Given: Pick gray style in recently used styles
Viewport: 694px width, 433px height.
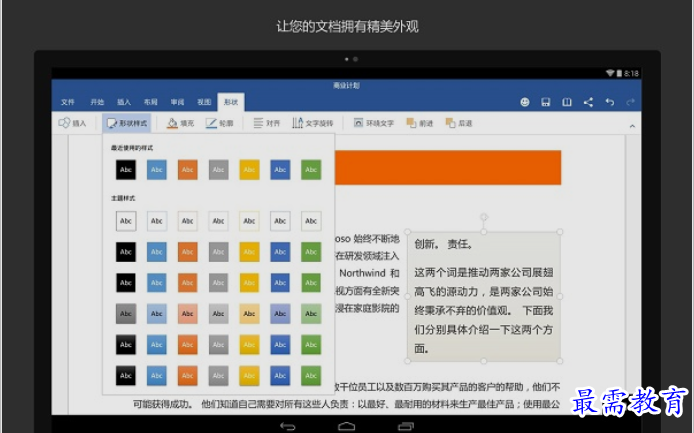Looking at the screenshot, I should click(219, 170).
